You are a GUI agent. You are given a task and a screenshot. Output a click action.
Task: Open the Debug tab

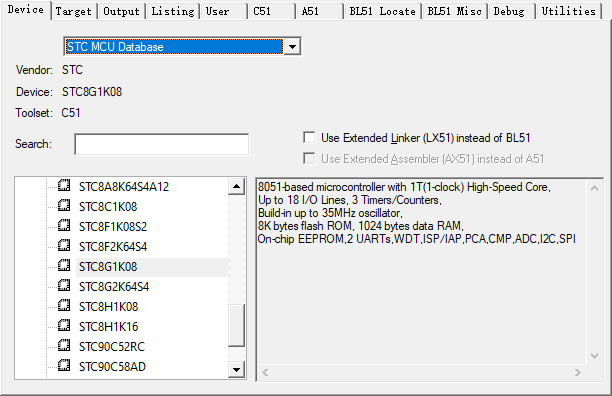click(509, 11)
